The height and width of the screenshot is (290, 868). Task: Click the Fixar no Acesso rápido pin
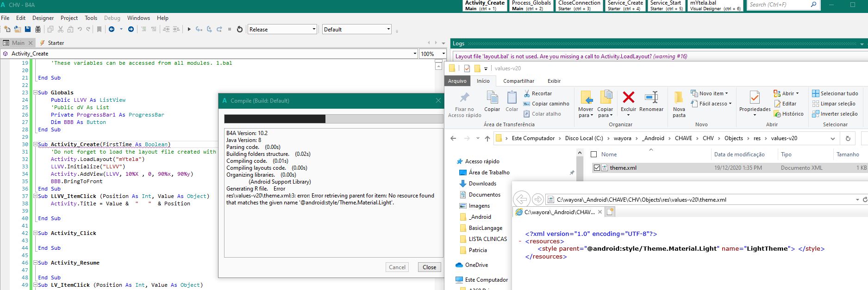click(464, 97)
